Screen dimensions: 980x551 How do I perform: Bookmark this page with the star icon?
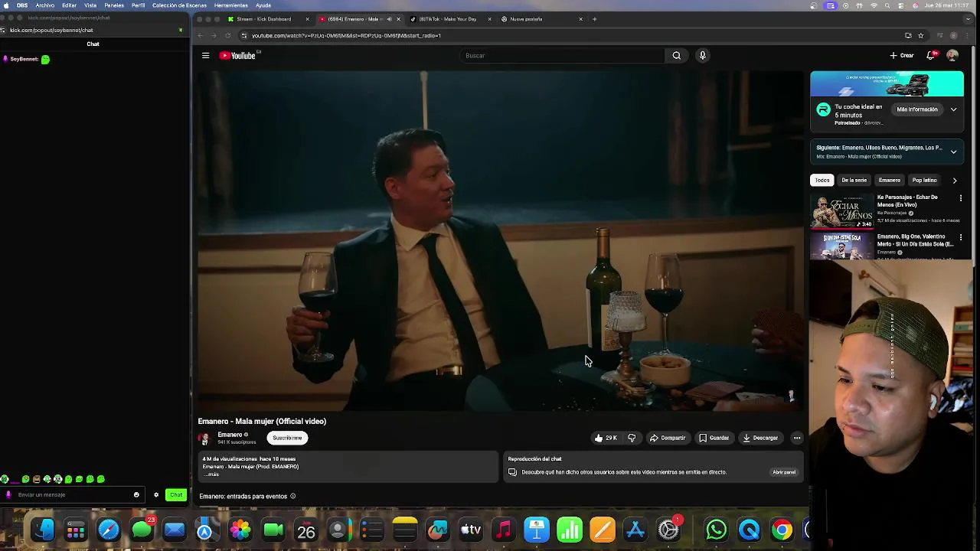coord(921,35)
